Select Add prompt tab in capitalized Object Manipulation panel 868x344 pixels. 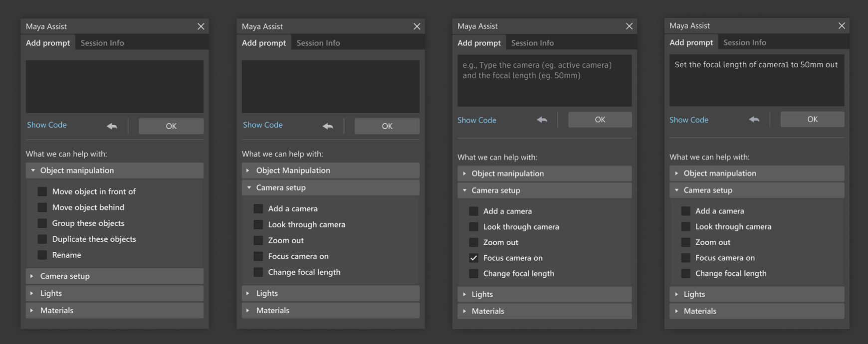(264, 43)
